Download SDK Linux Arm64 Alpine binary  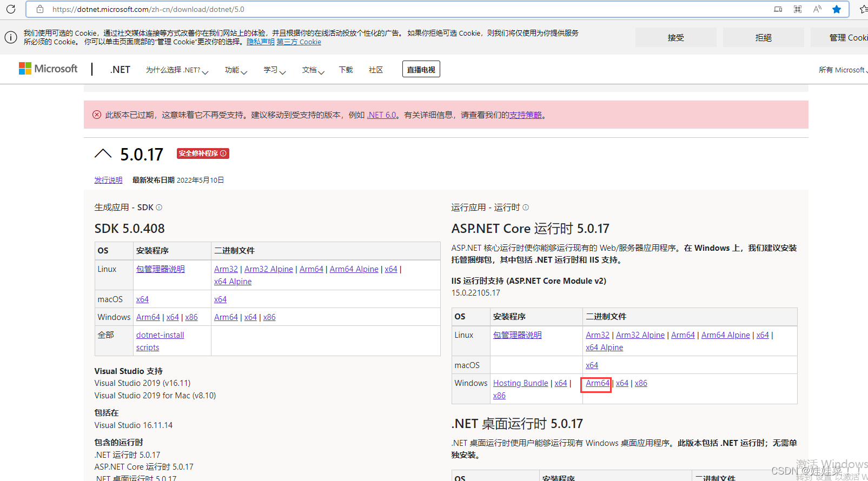click(x=354, y=269)
